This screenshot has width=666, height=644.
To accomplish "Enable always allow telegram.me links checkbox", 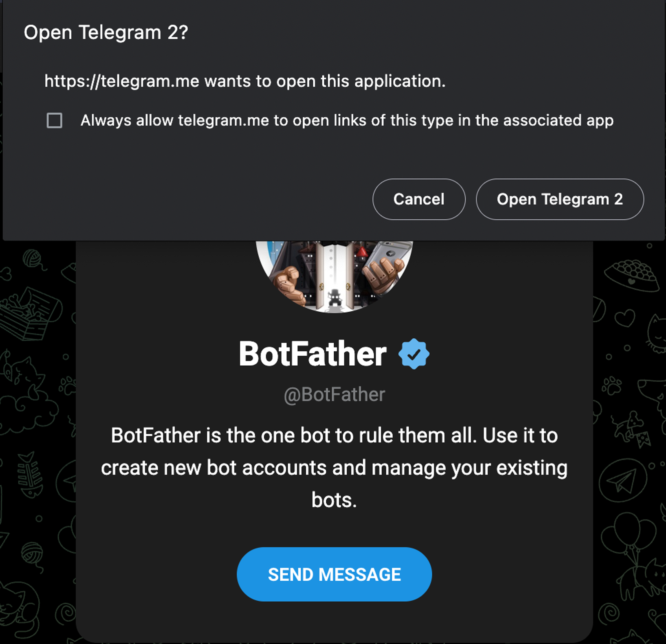I will [54, 121].
